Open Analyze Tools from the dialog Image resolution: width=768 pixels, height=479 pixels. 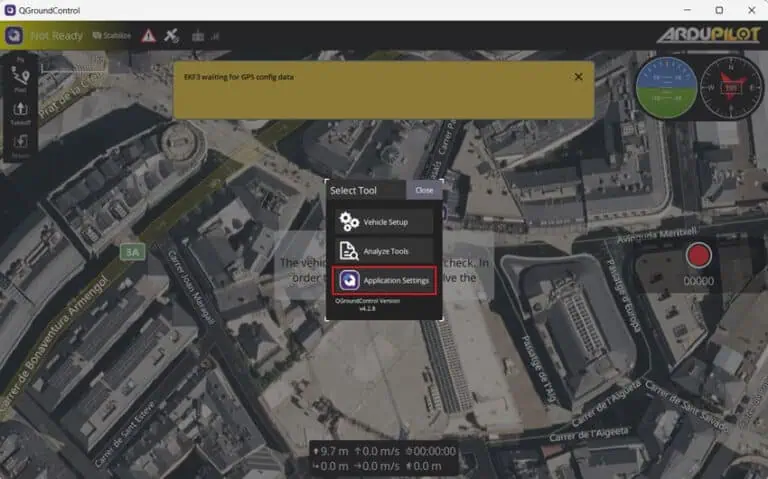pos(385,251)
